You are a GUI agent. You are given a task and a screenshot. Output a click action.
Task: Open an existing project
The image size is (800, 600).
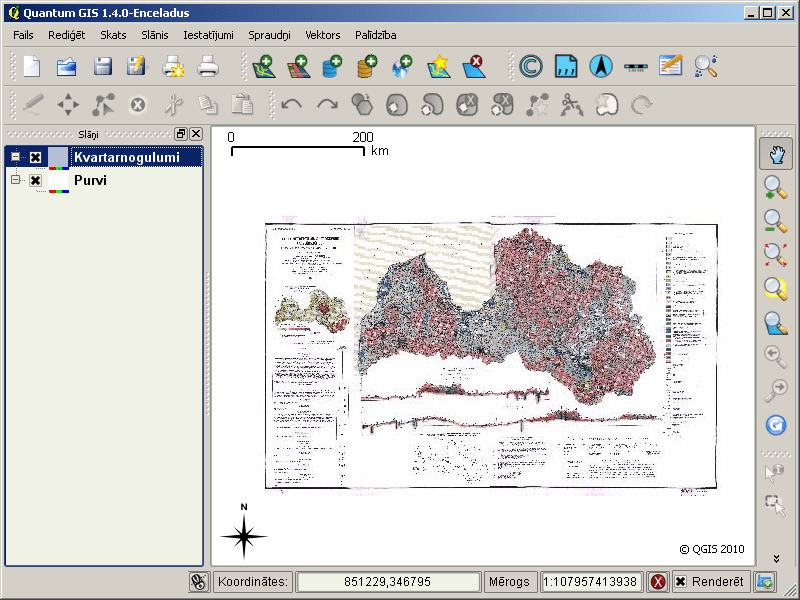coord(66,66)
